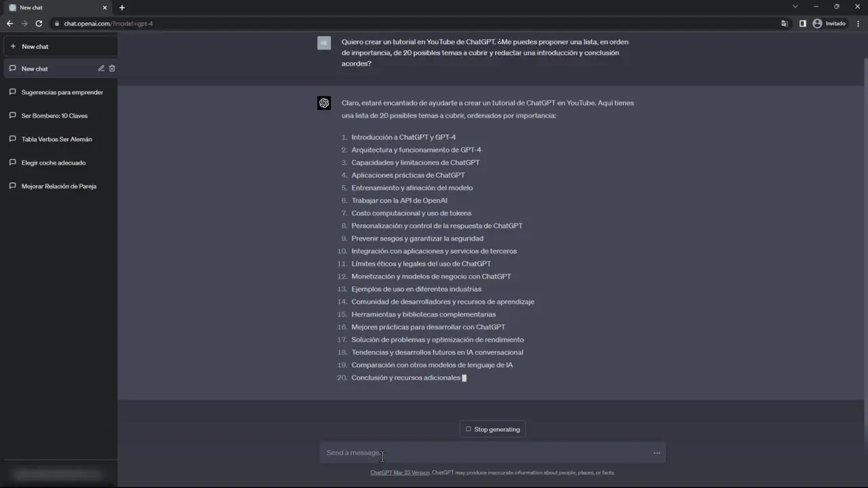This screenshot has height=488, width=868.
Task: Click list item Costo computacional y uso de tokens
Action: 411,213
